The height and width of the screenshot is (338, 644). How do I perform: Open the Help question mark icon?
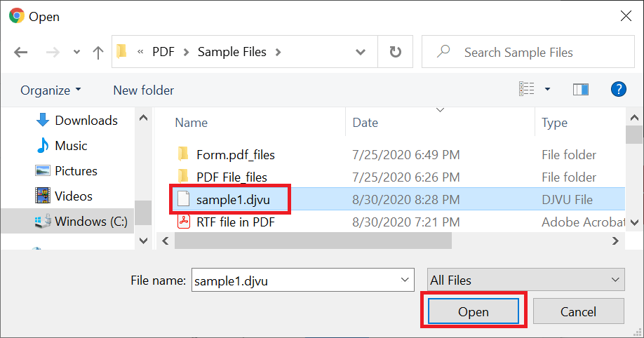pos(619,89)
